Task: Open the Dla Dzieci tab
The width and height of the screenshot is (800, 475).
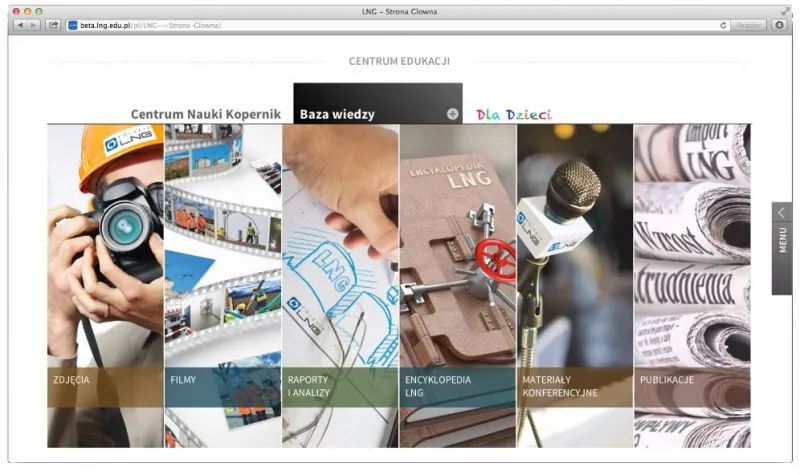Action: pyautogui.click(x=513, y=114)
